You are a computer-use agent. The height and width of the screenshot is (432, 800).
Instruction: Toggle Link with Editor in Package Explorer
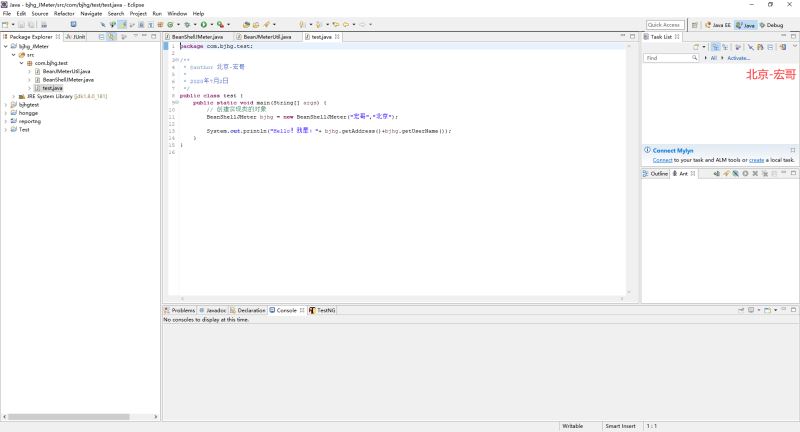(x=111, y=36)
